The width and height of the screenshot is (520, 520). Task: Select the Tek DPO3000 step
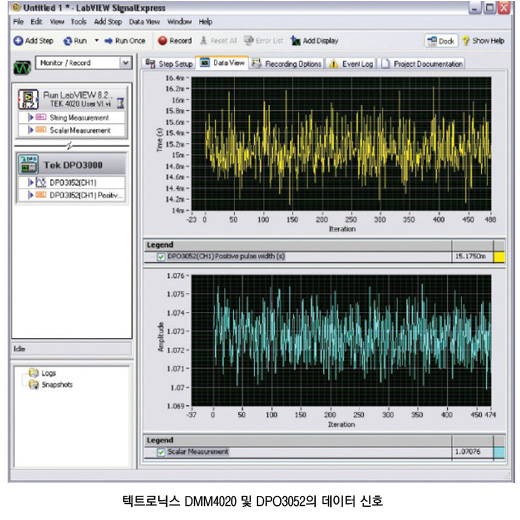click(x=72, y=165)
